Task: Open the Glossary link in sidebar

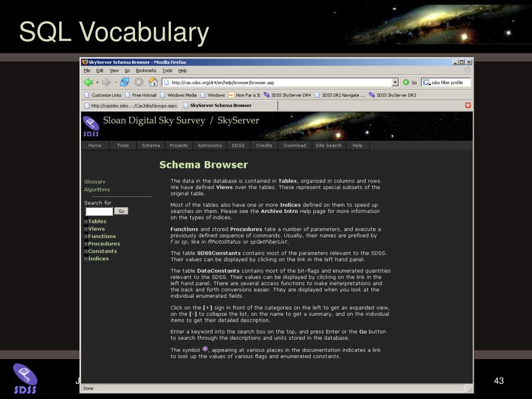Action: pos(95,182)
